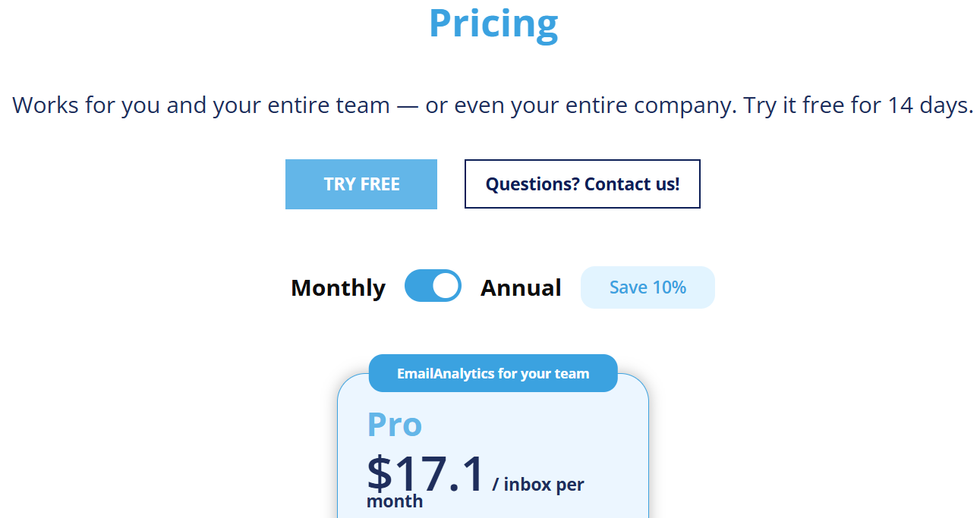Click the '10%' figure in the savings badge
980x518 pixels.
pos(669,287)
